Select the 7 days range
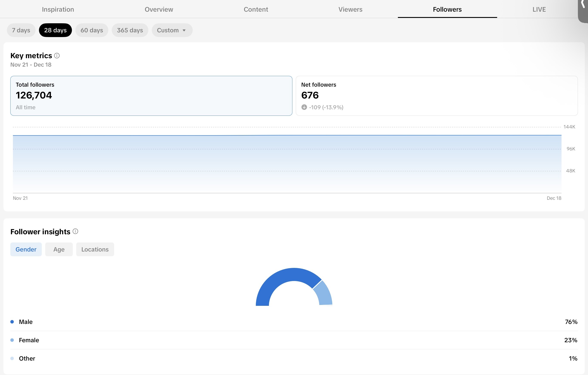Screen dimensions: 588x375 click(x=21, y=30)
